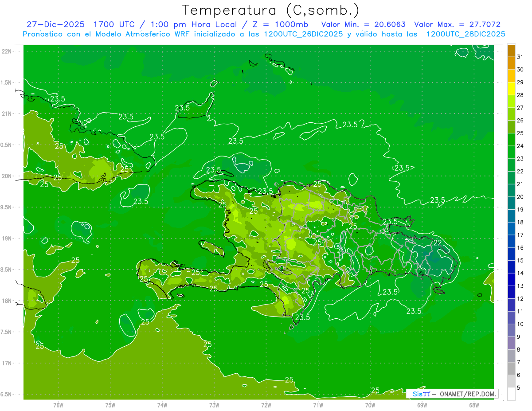Click the purple legend band between 8 and 9
Screen dimensions: 532x411
pos(511,343)
